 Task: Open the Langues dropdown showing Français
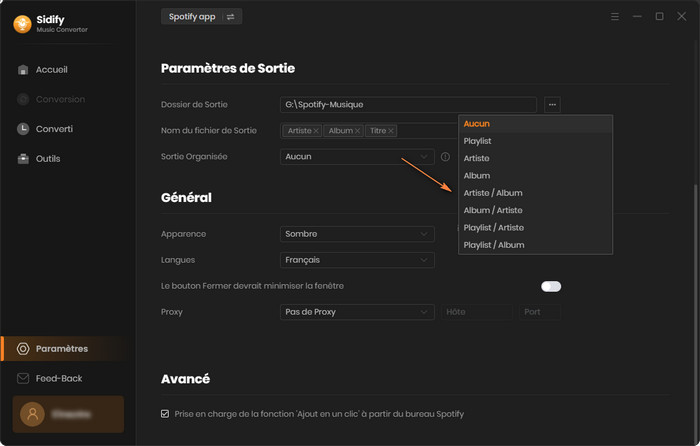[357, 260]
